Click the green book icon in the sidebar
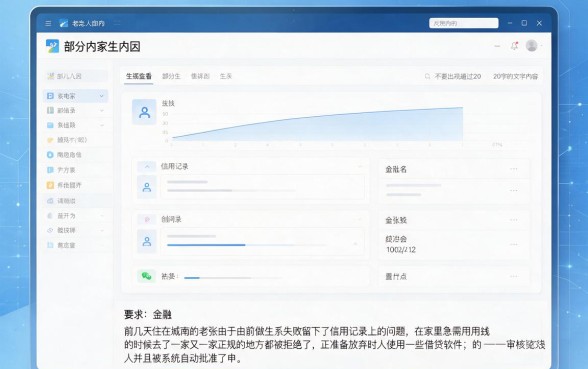588x369 pixels. coord(50,110)
